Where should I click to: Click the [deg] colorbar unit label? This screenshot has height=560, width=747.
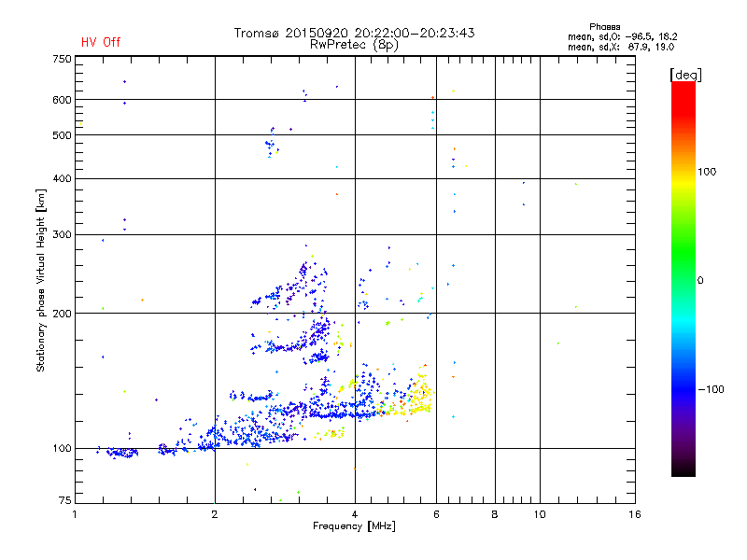click(685, 75)
